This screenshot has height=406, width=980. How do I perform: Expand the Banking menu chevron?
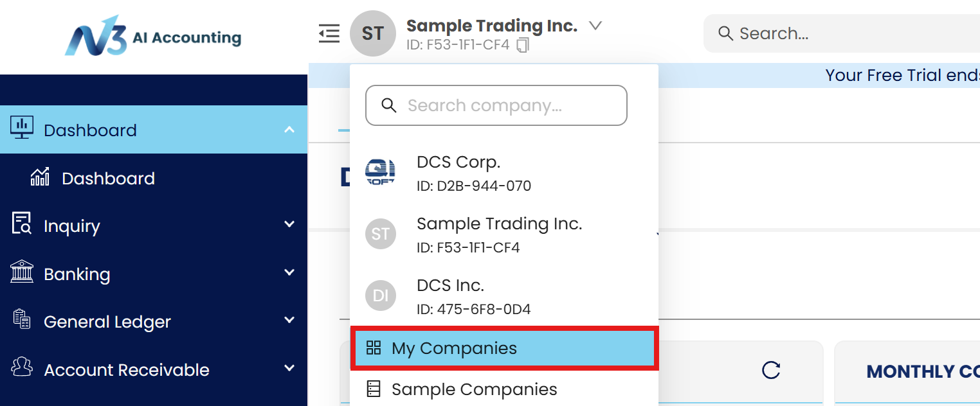(x=289, y=272)
